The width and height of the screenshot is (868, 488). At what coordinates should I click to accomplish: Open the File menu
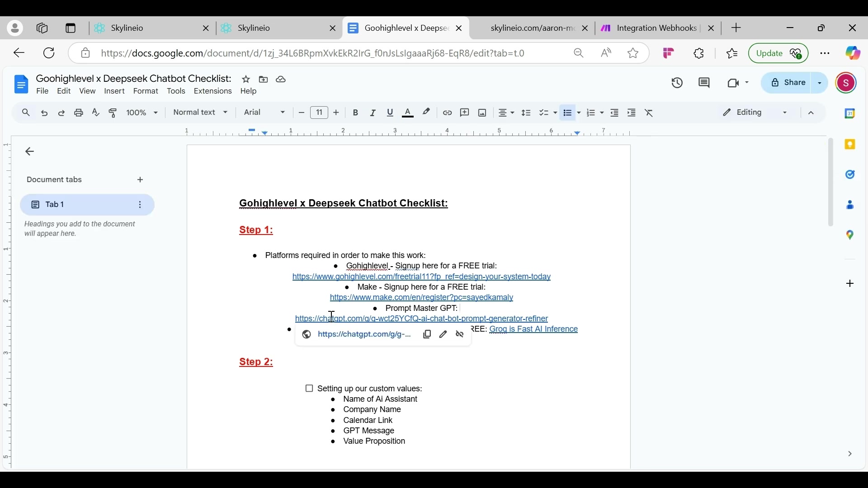42,91
